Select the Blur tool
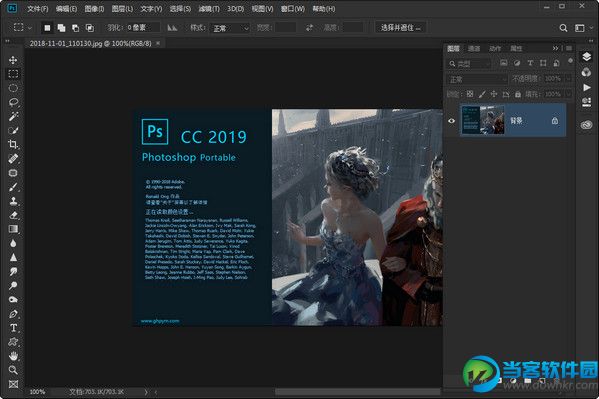The height and width of the screenshot is (399, 599). (x=13, y=243)
